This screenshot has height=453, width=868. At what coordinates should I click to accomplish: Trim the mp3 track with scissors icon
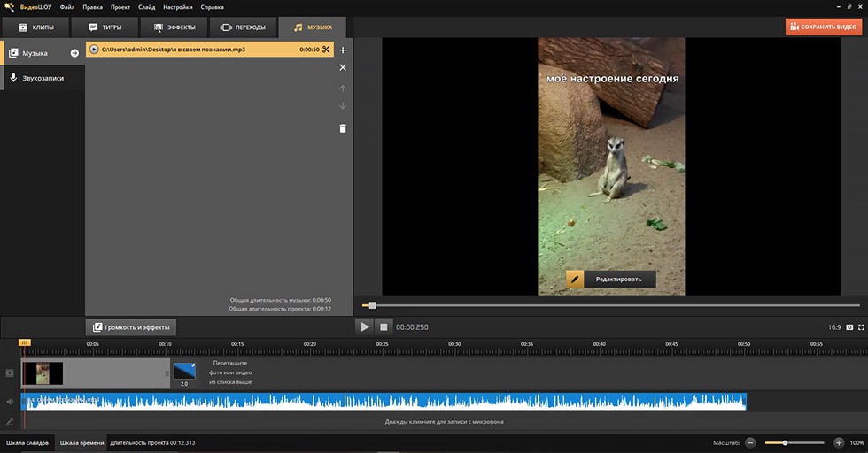pos(326,50)
